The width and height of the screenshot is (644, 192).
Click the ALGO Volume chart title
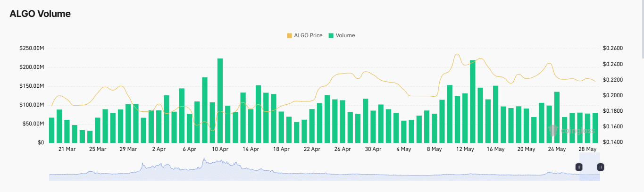coord(40,14)
